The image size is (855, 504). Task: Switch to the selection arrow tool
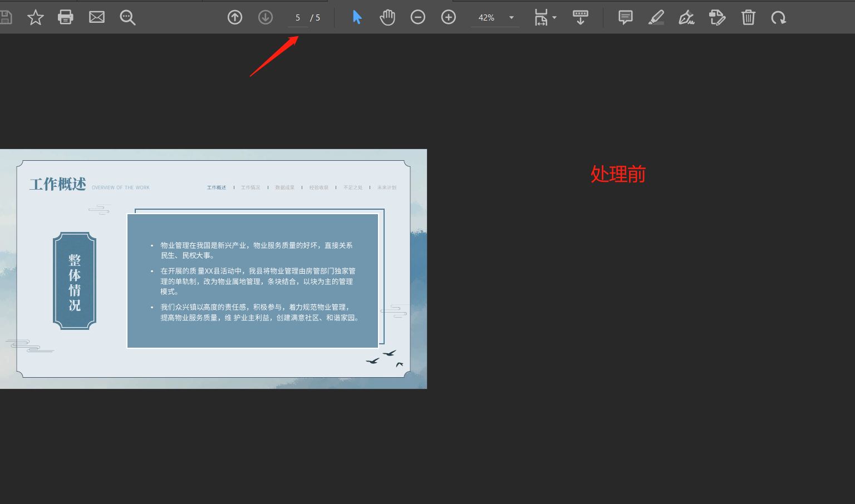click(x=357, y=17)
